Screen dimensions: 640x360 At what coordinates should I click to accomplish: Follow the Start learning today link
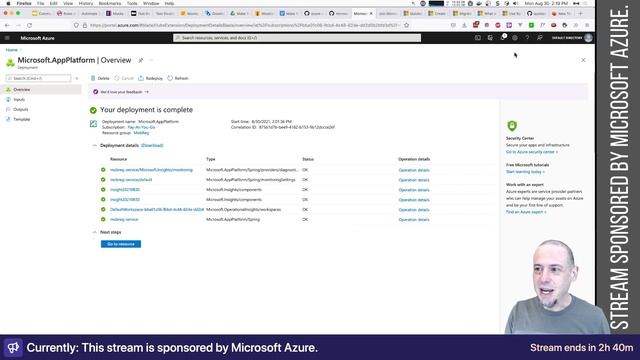point(525,172)
